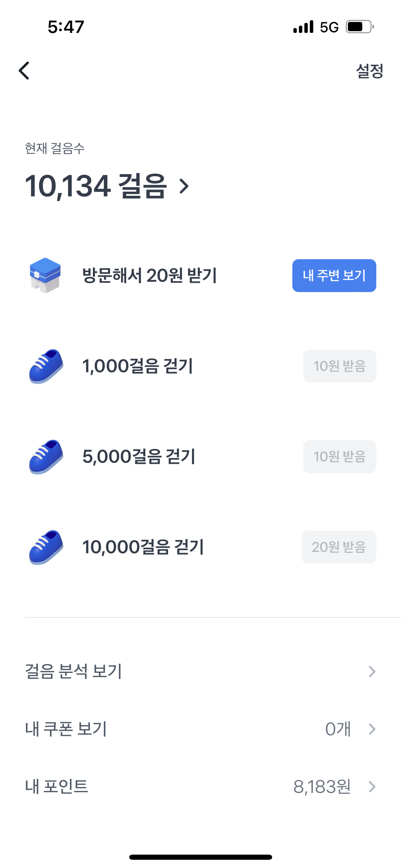Open chevron on 내 쿠폰 보기 row
This screenshot has height=868, width=401.
coord(372,729)
